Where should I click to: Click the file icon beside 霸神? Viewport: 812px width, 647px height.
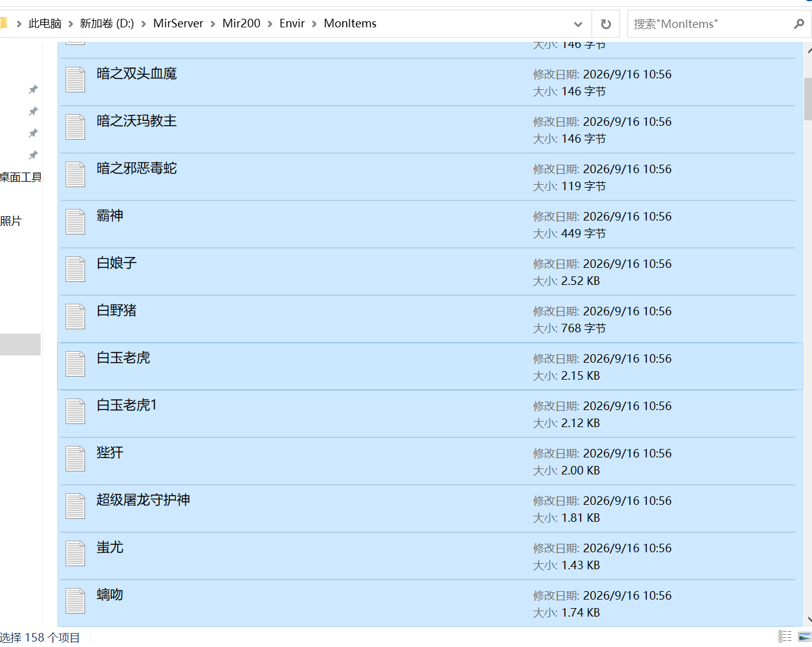tap(75, 222)
